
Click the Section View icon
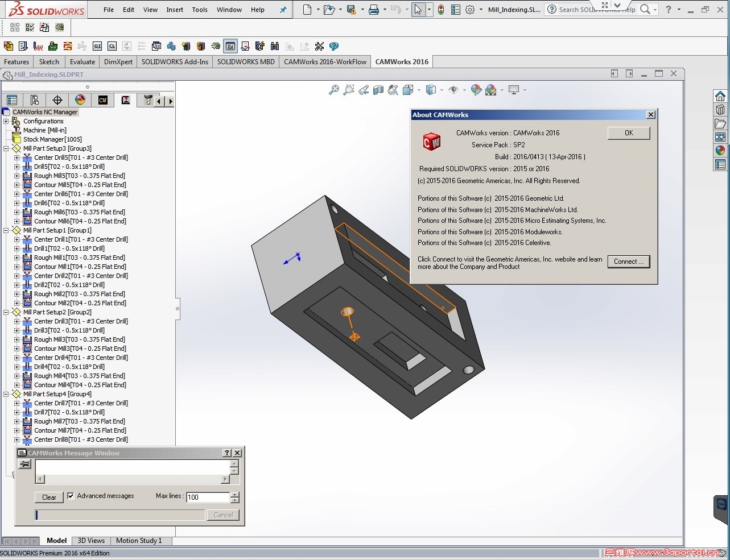[x=378, y=90]
